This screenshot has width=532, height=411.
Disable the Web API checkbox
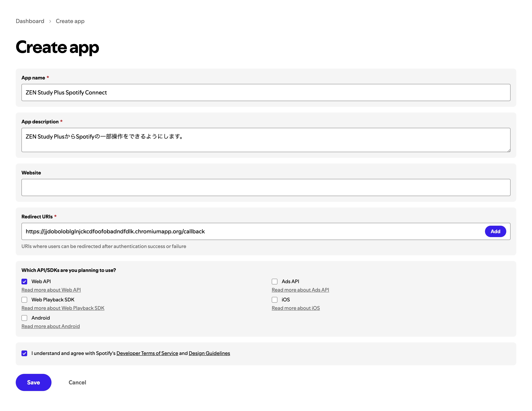(x=24, y=281)
